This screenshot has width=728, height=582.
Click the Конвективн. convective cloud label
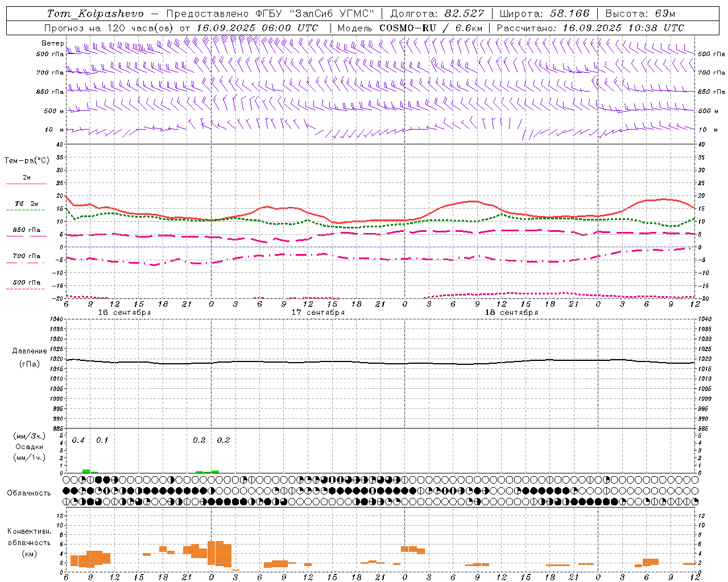[30, 531]
